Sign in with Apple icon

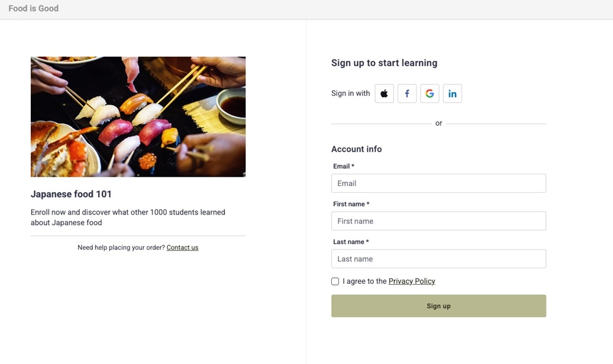[x=384, y=93]
